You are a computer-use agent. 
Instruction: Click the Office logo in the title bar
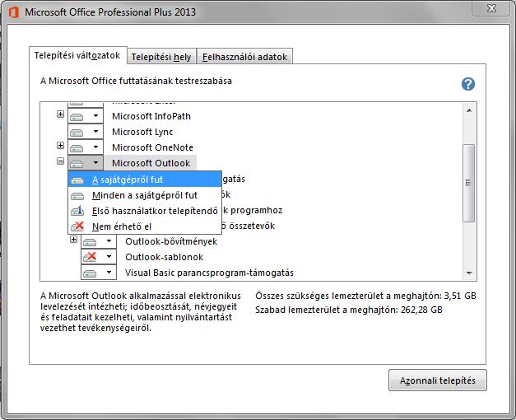click(13, 12)
